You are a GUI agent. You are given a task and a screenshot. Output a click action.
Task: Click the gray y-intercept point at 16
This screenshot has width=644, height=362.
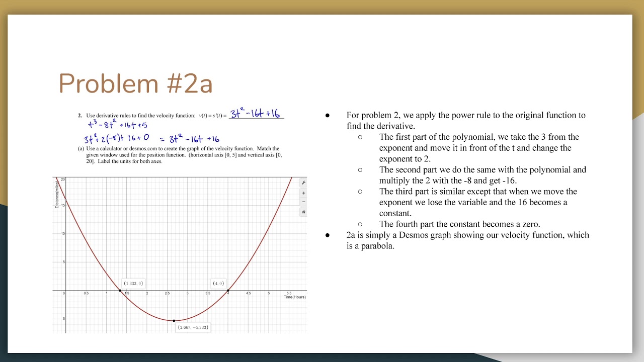(x=66, y=200)
